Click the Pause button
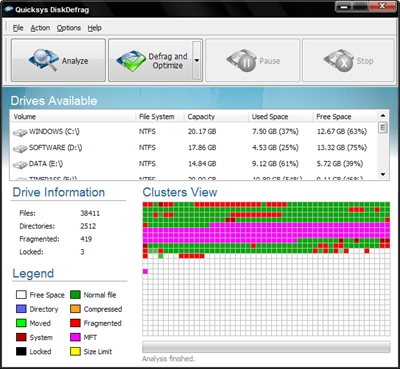The width and height of the screenshot is (400, 369). point(252,60)
